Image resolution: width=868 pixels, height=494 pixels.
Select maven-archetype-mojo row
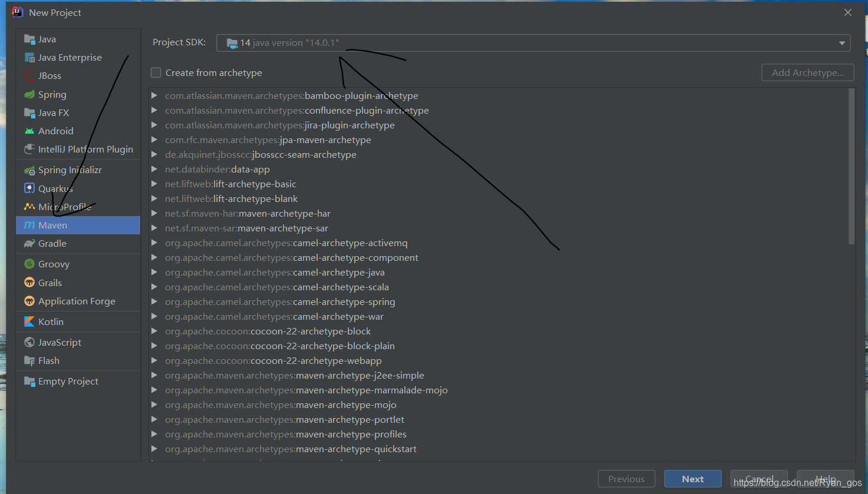499,405
